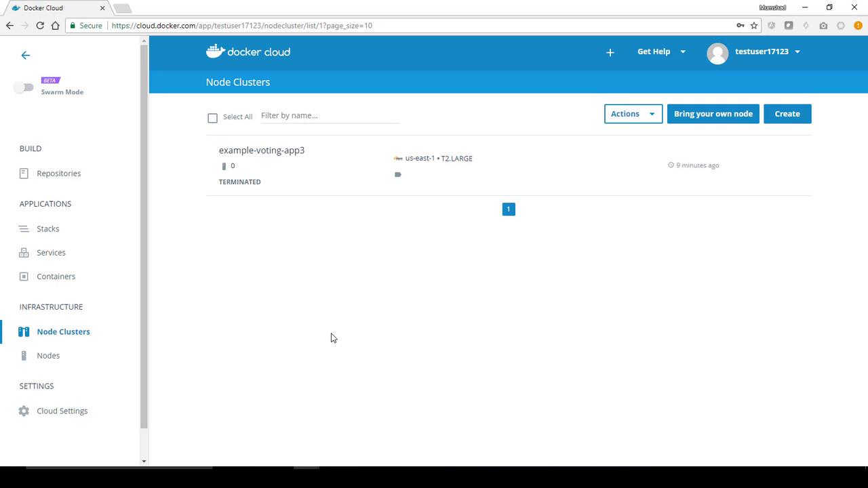Viewport: 868px width, 488px height.
Task: Close the Docker Cloud browser tab
Action: pyautogui.click(x=103, y=8)
